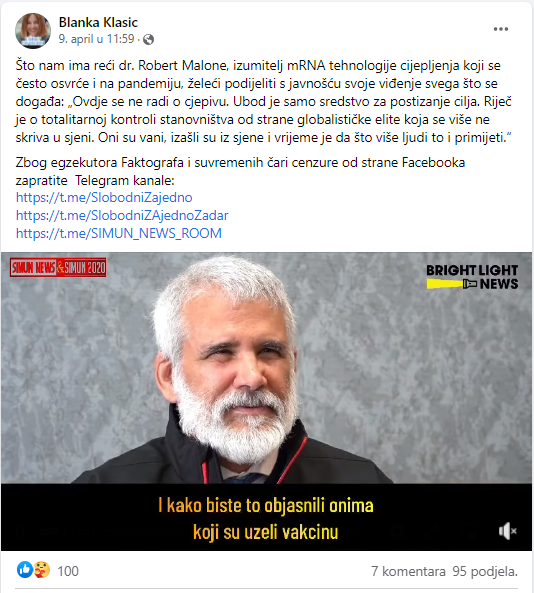This screenshot has width=534, height=593.
Task: Show the 100 reactions count list
Action: (68, 571)
